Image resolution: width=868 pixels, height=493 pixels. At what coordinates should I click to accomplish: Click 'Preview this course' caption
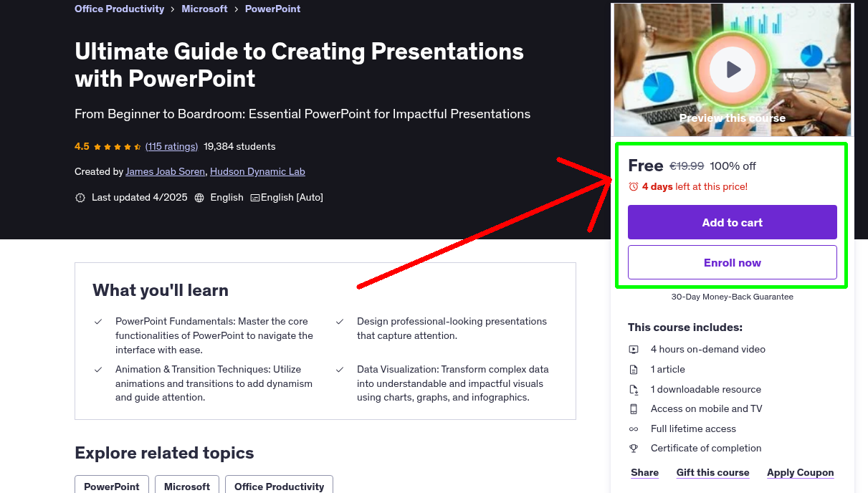tap(733, 118)
